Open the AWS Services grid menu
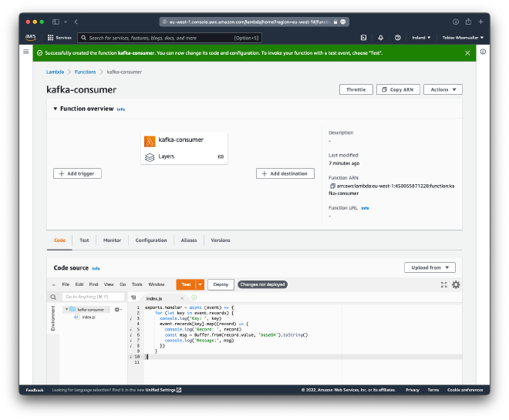This screenshot has width=509, height=420. point(59,37)
